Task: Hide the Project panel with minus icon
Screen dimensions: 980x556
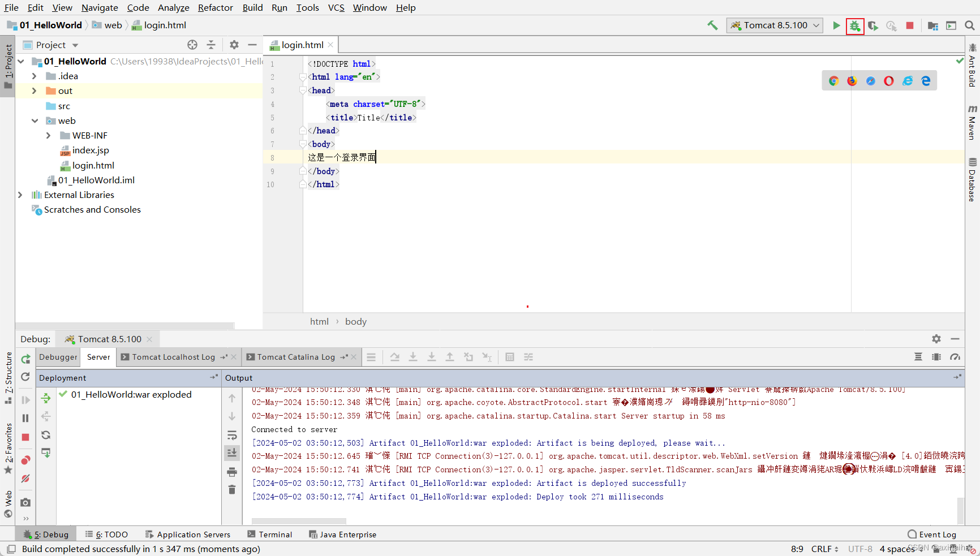Action: [252, 45]
